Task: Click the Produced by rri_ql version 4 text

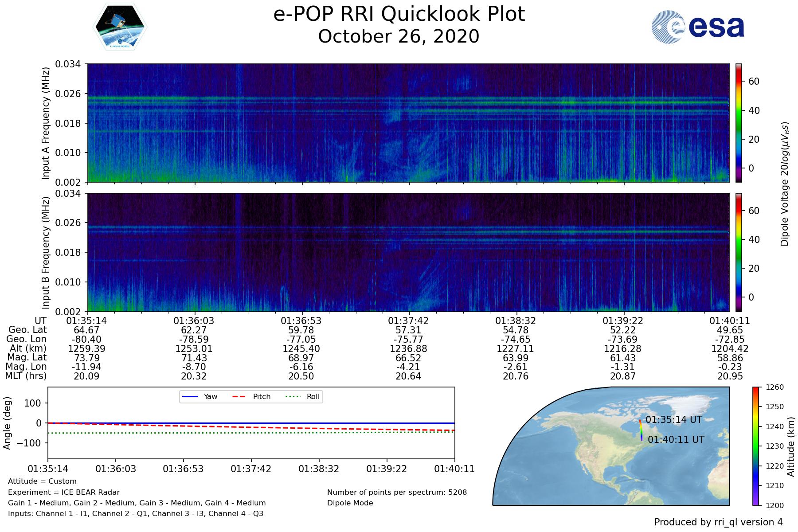Action: click(718, 522)
